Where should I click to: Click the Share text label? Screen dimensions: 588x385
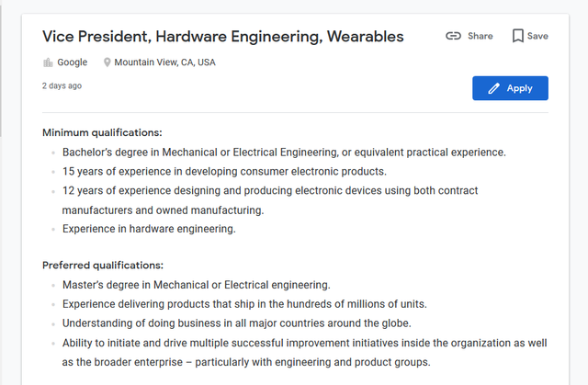(x=480, y=36)
